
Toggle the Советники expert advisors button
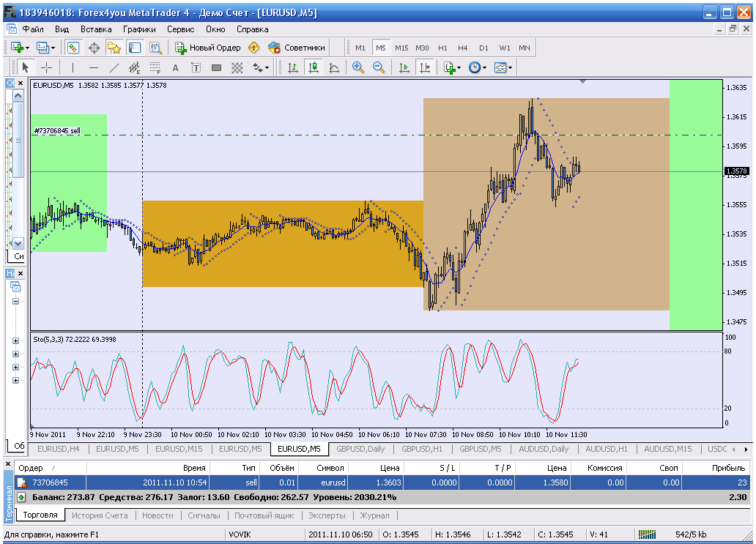[297, 48]
